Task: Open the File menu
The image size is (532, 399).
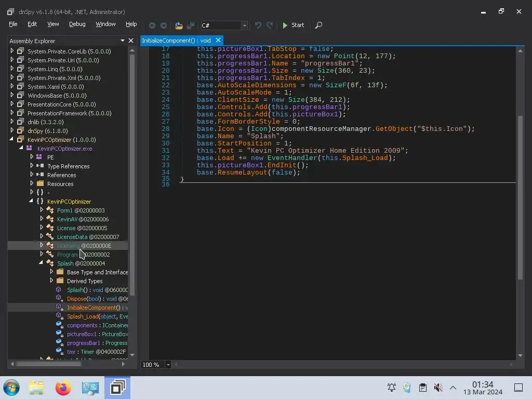Action: pos(13,24)
